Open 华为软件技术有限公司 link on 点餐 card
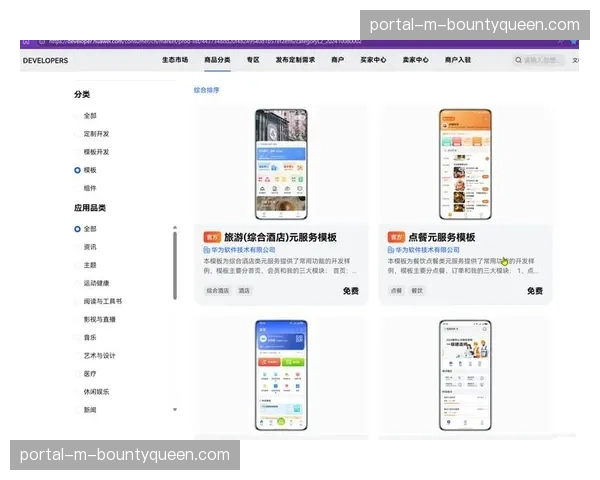 coord(427,250)
